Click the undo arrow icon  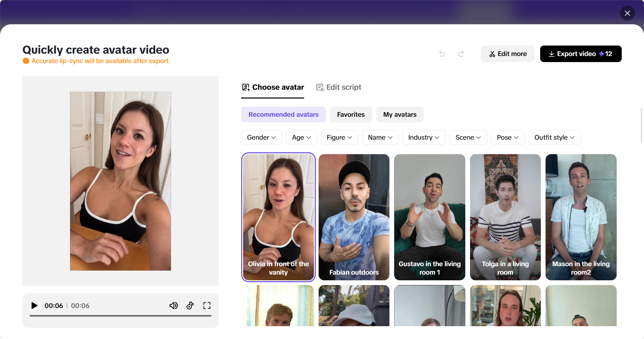[x=442, y=54]
